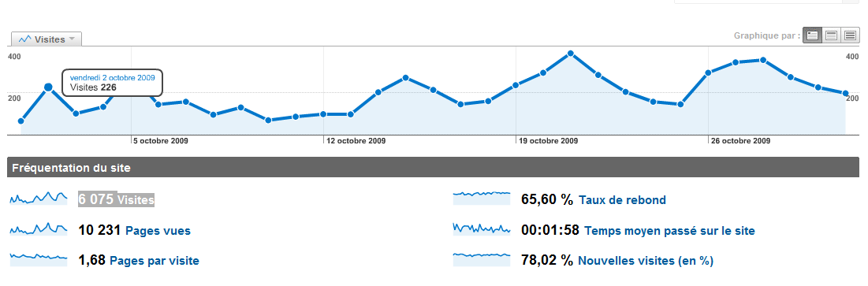Open Nouvelles visites (en %) report
Image resolution: width=868 pixels, height=286 pixels.
pyautogui.click(x=646, y=261)
